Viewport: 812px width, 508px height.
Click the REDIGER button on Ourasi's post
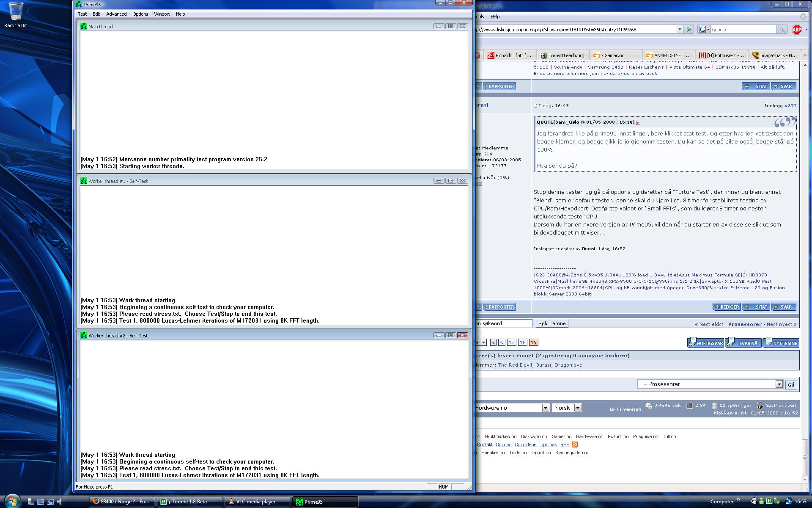point(727,307)
